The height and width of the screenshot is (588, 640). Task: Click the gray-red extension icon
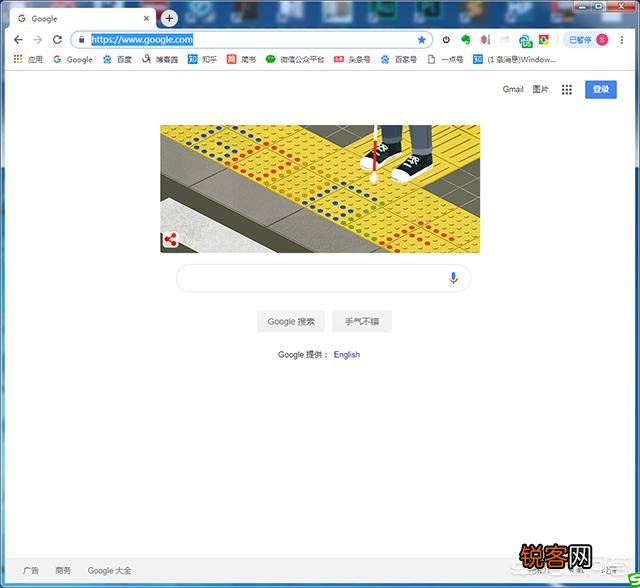485,40
